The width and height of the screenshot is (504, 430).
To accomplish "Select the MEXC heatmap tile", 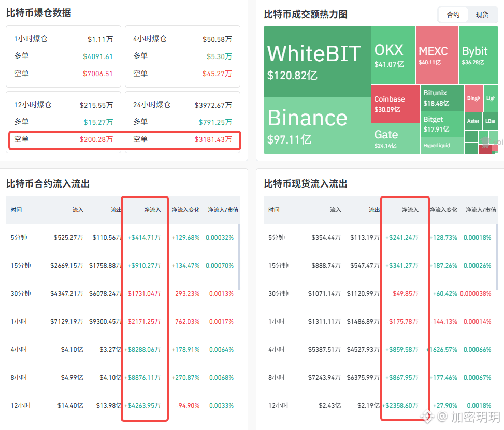I will coord(437,55).
